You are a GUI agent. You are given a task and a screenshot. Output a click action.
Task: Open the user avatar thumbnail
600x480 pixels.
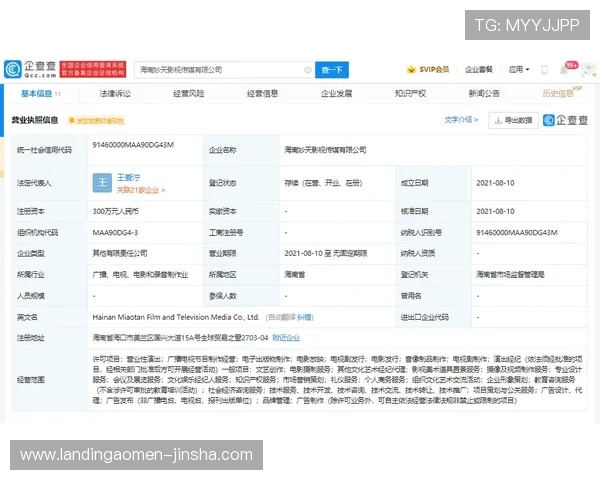click(589, 70)
